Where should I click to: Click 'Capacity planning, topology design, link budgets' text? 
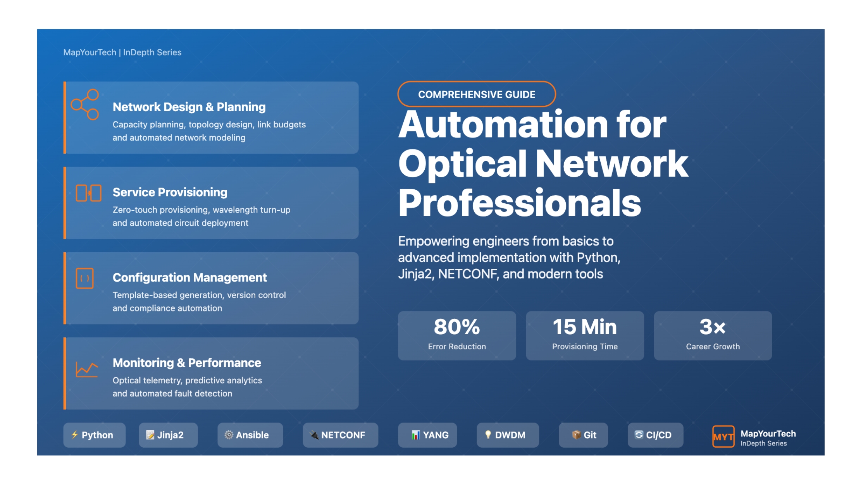point(209,124)
